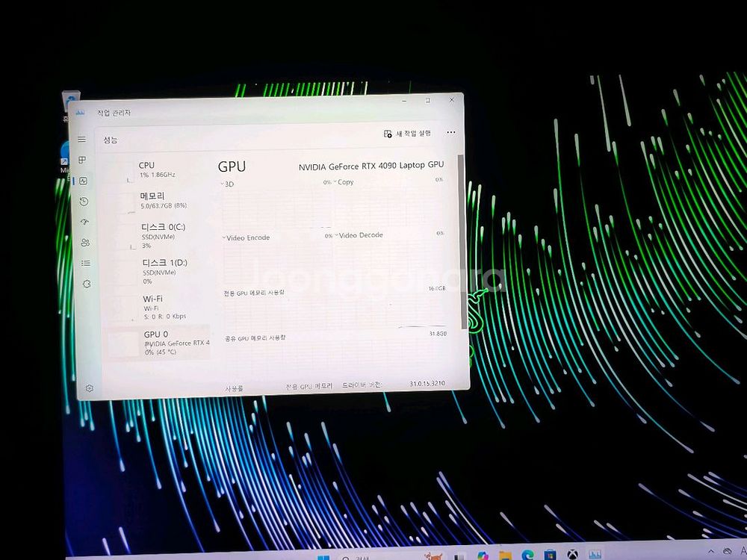Expand the Video Decode graph dropdown
The height and width of the screenshot is (560, 747).
pyautogui.click(x=336, y=235)
